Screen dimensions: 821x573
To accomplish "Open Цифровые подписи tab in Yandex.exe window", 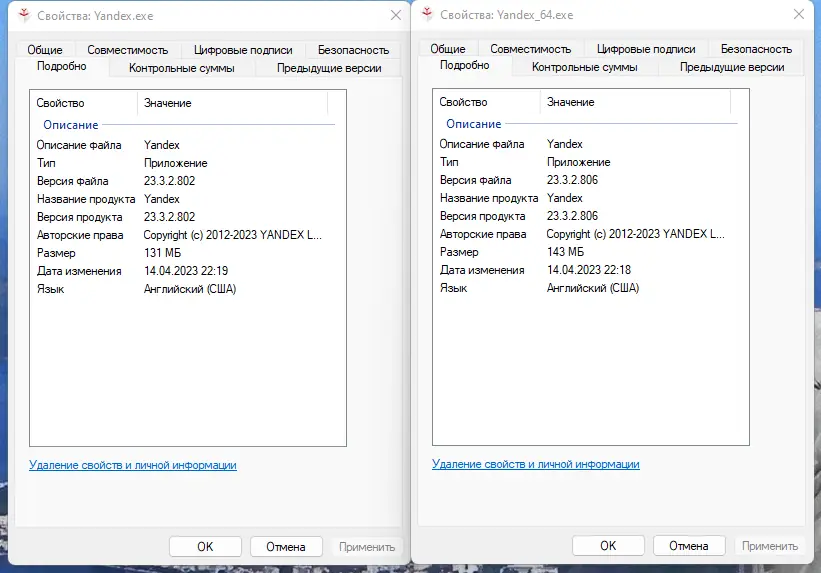I will (x=245, y=49).
